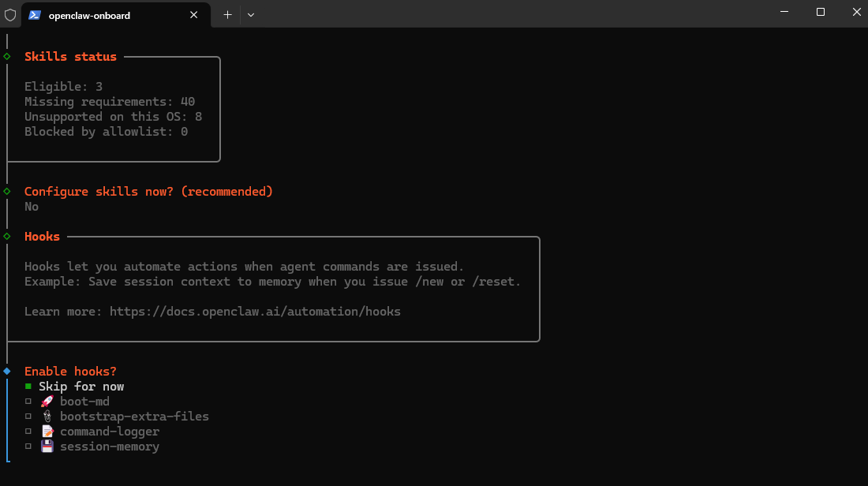This screenshot has width=868, height=486.
Task: Minimize the terminal window
Action: coord(784,12)
